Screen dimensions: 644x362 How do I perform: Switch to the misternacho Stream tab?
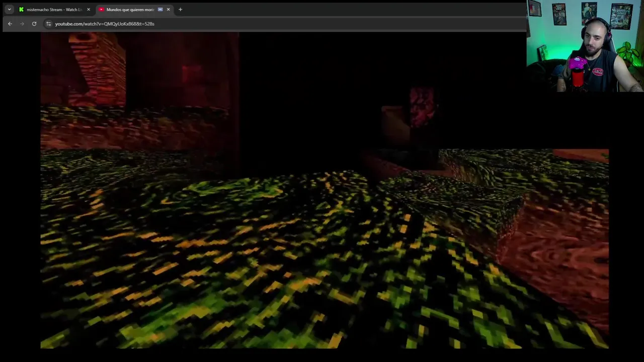(54, 10)
